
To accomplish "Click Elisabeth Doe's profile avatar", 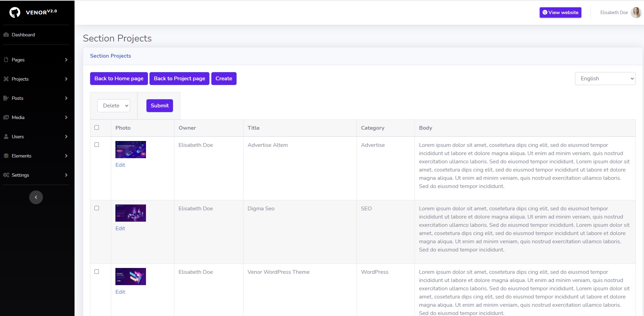I will tap(636, 13).
